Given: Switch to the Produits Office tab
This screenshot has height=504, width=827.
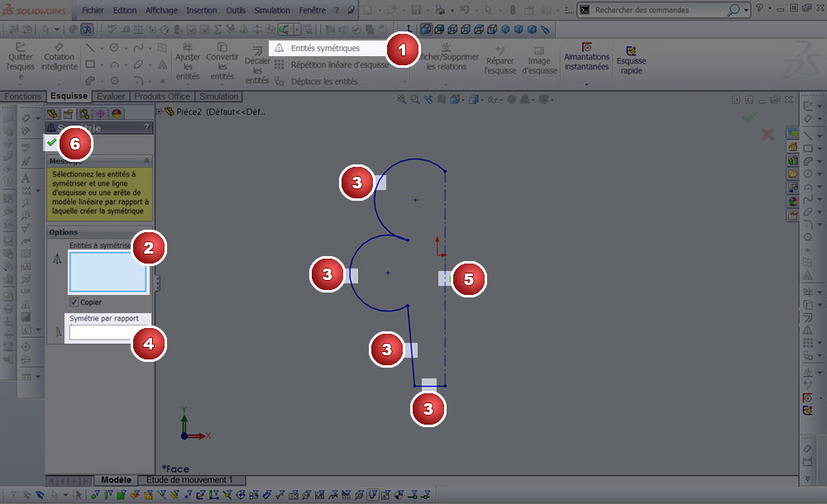Looking at the screenshot, I should 162,97.
